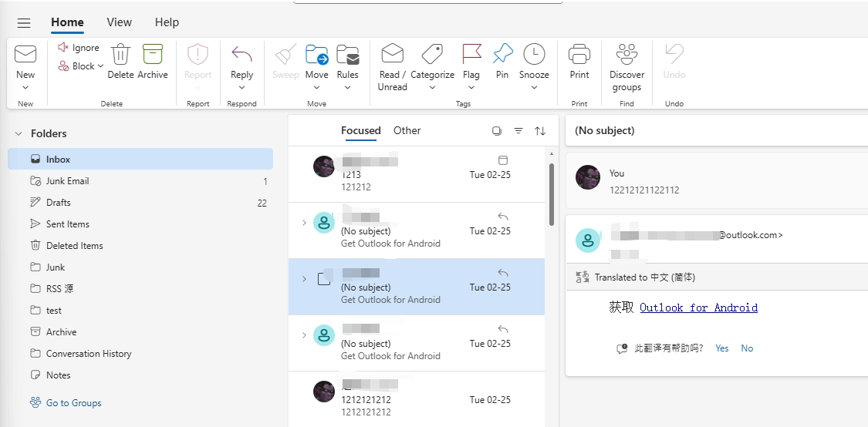Open the Notes folder
The height and width of the screenshot is (427, 868).
tap(140, 375)
